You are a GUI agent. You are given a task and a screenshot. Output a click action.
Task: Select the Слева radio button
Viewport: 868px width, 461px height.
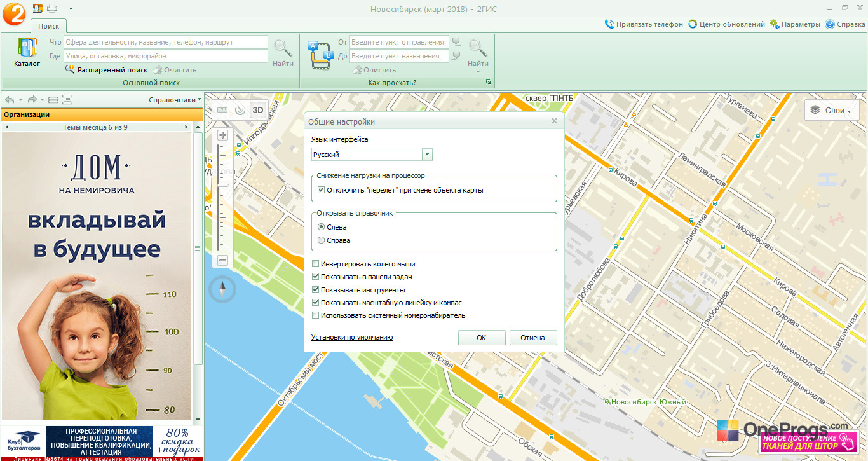322,227
